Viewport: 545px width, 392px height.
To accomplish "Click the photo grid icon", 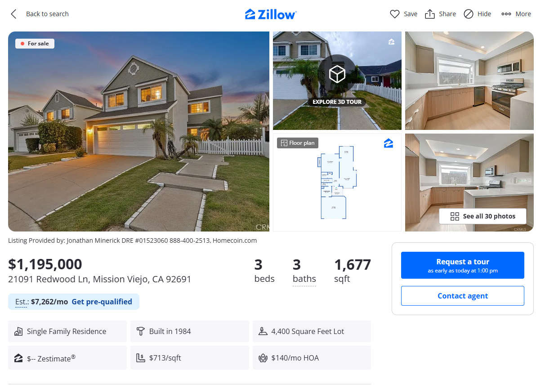I will point(455,216).
